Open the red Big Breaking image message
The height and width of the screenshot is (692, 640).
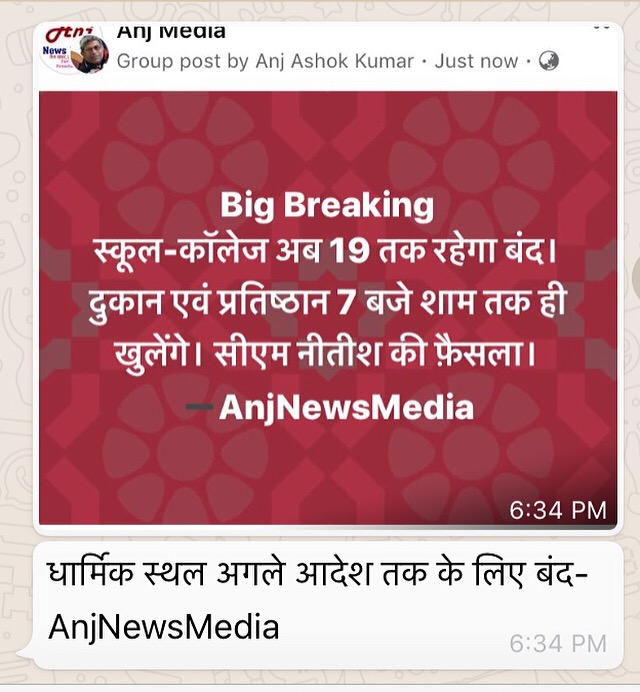click(x=328, y=308)
